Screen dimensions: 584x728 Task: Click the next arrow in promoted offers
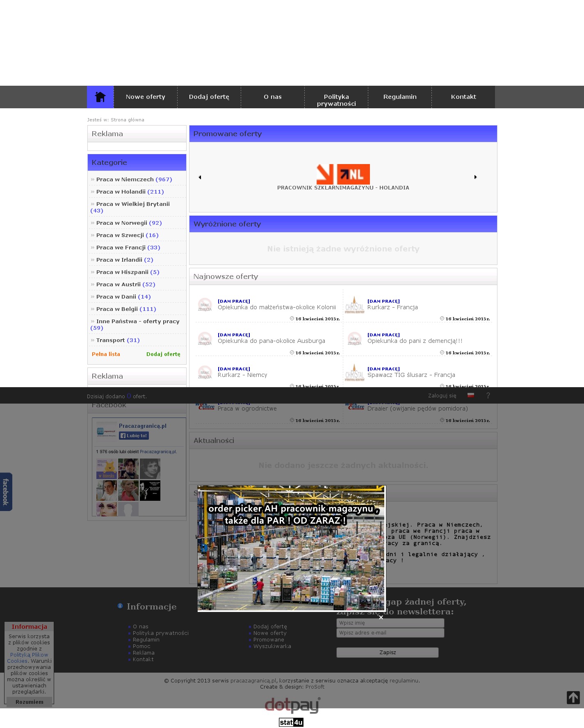pos(475,177)
